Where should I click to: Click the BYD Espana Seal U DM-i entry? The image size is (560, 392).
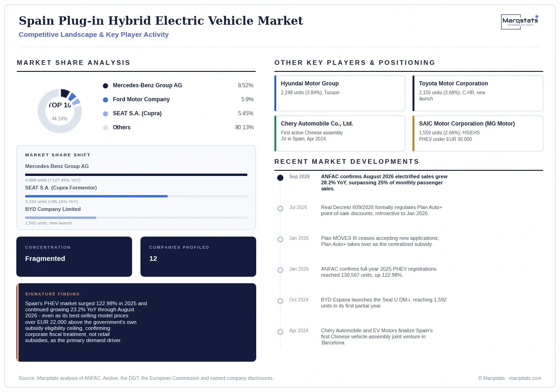tap(384, 303)
